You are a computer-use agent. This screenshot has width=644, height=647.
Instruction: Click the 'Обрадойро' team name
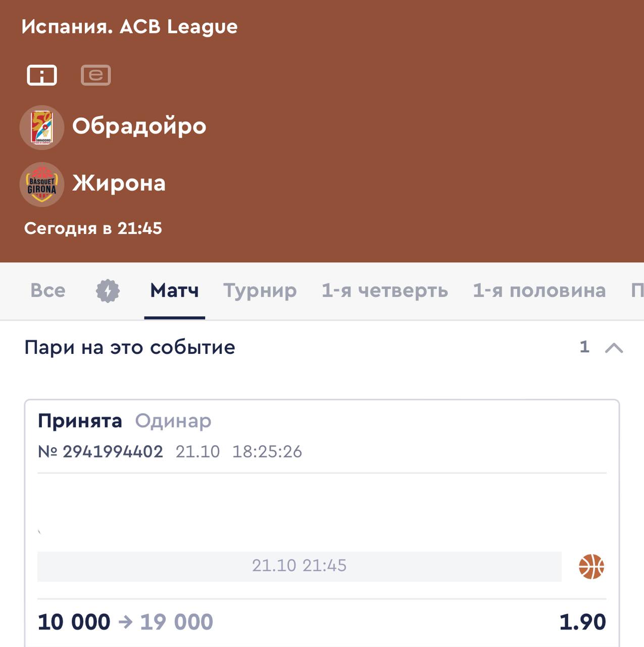[x=139, y=126]
